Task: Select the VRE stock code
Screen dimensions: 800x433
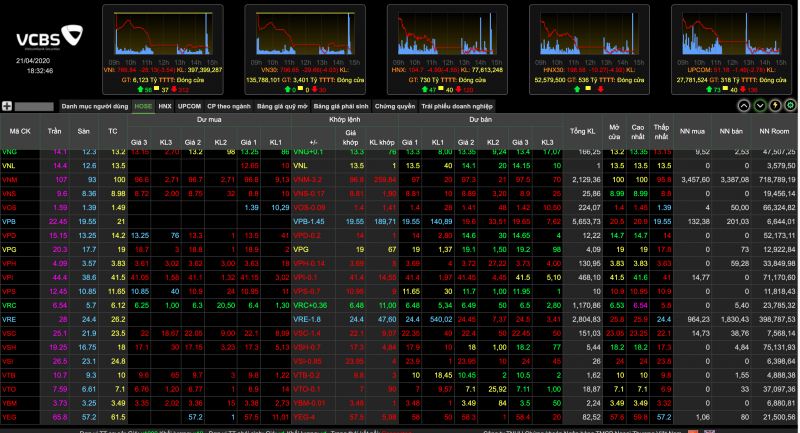Action: pyautogui.click(x=9, y=319)
